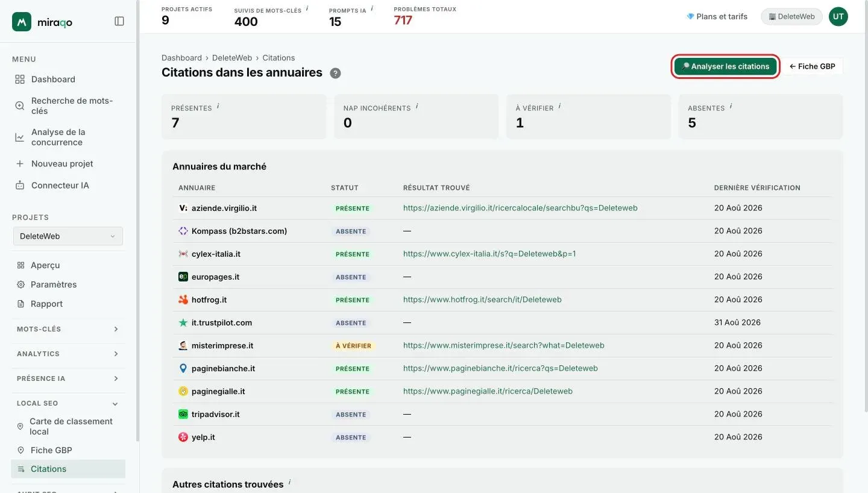
Task: Click the info icon on Absentes card
Action: [731, 106]
